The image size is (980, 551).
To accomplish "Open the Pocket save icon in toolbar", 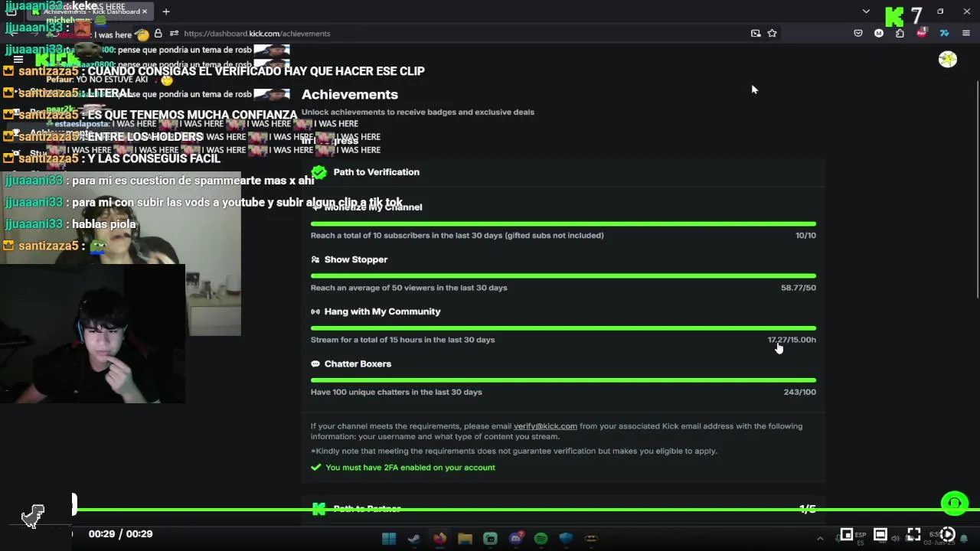I will [x=858, y=33].
